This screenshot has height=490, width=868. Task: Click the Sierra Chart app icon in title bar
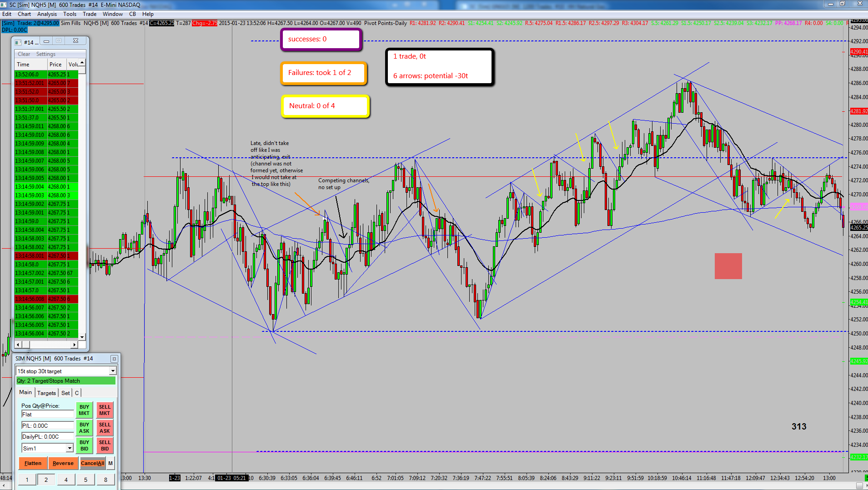tap(4, 5)
